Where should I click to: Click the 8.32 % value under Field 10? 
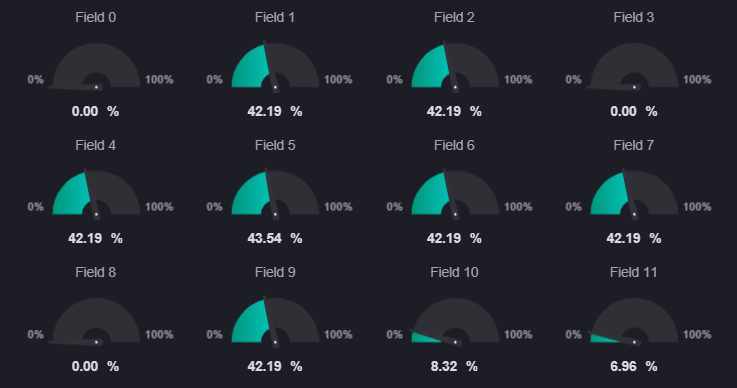coord(454,366)
